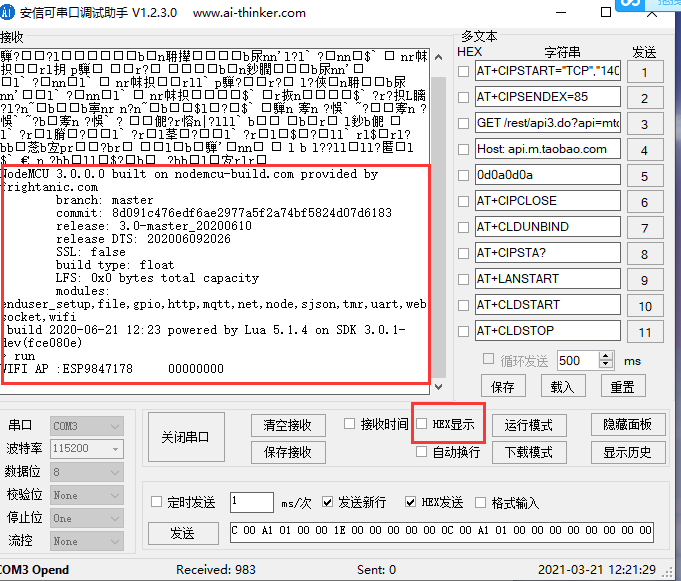Click send button 2 for AT+CIPSENDEX=85
The height and width of the screenshot is (581, 681).
click(645, 98)
